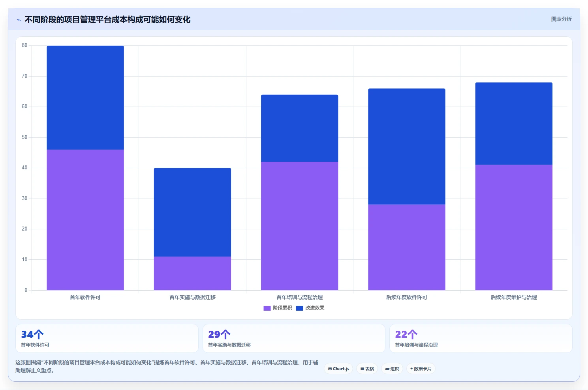Click purple bar segment for 后续年度软件许可
588x390 pixels.
[x=407, y=247]
